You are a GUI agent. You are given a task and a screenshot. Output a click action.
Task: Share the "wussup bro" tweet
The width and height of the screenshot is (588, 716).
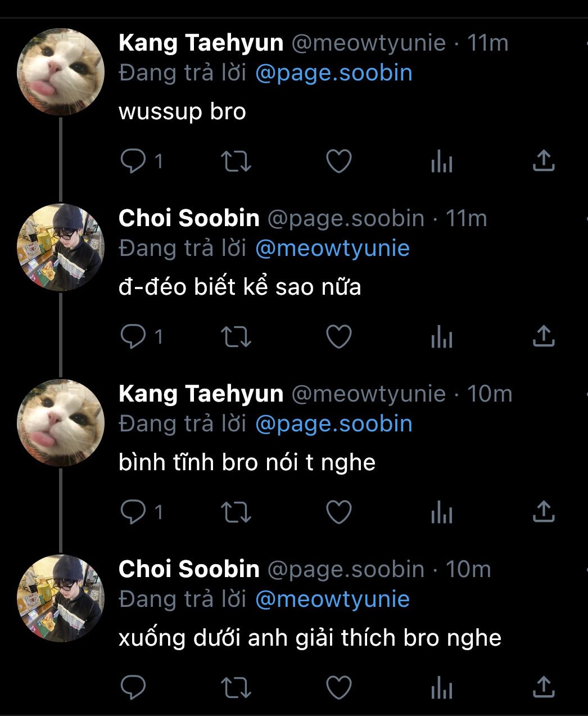pos(543,161)
